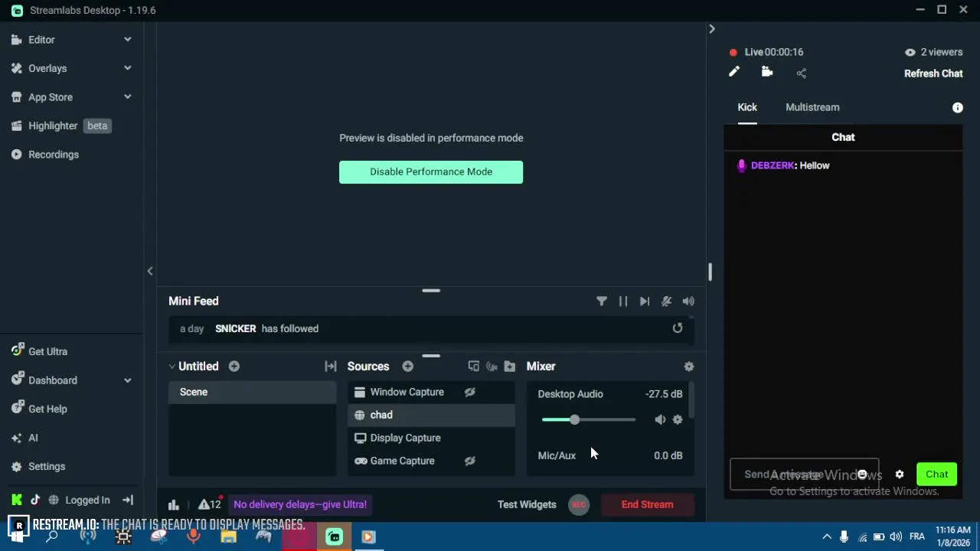This screenshot has width=980, height=551.
Task: Click Refresh Chat
Action: click(x=933, y=73)
